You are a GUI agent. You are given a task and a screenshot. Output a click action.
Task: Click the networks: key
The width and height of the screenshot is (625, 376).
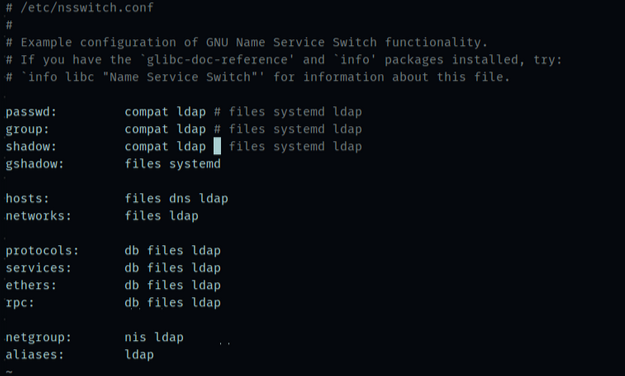click(x=38, y=216)
